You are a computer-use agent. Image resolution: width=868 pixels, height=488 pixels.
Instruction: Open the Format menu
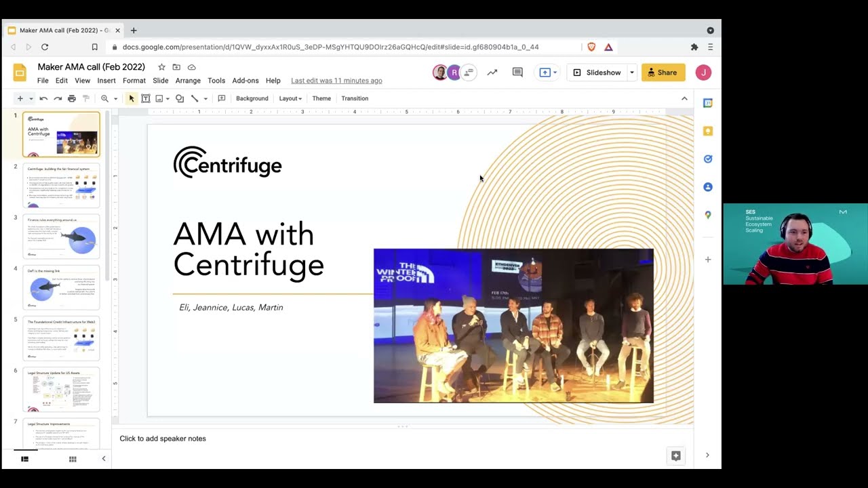[x=134, y=81]
